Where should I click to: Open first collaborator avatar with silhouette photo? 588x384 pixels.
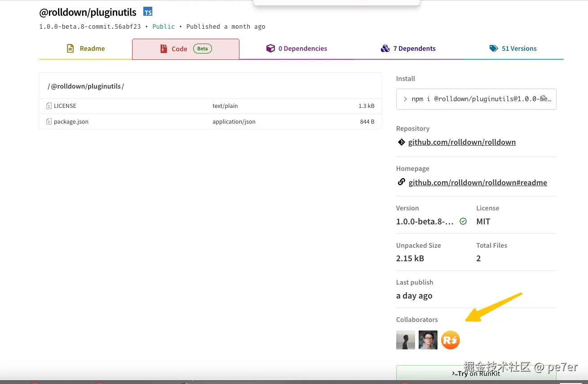pyautogui.click(x=406, y=340)
